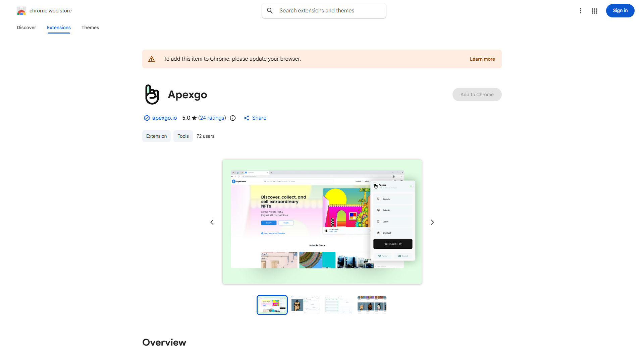Viewport: 644px width, 362px height.
Task: Show the previous screenshot with left arrow
Action: click(x=212, y=222)
